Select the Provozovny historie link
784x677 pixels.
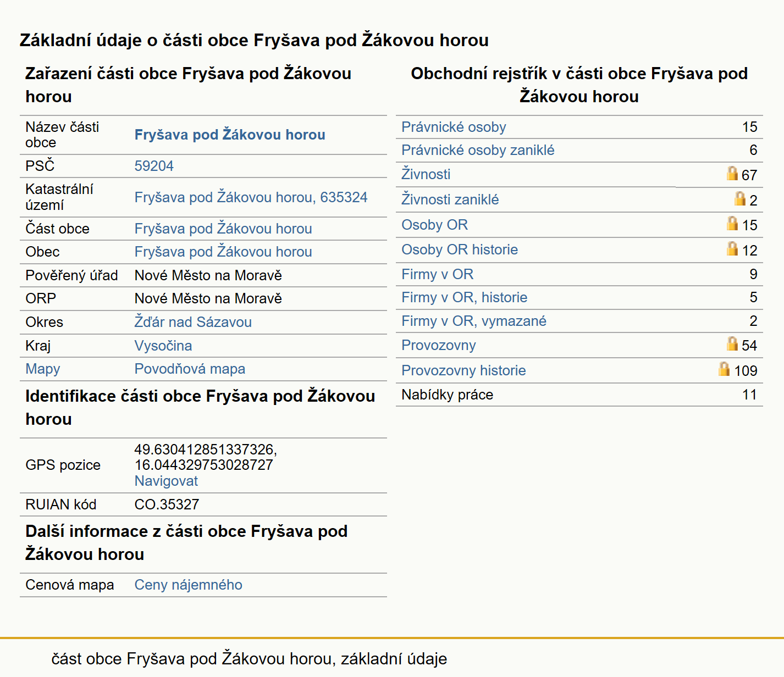tap(463, 370)
